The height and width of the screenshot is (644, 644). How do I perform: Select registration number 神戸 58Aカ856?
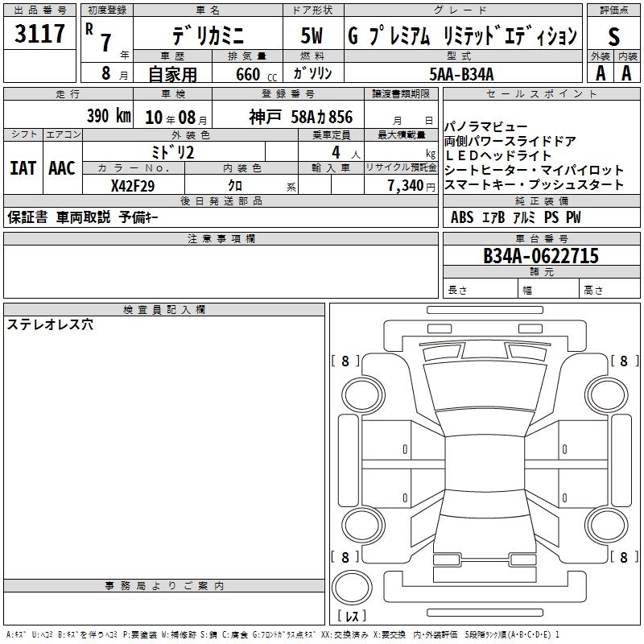coord(300,117)
